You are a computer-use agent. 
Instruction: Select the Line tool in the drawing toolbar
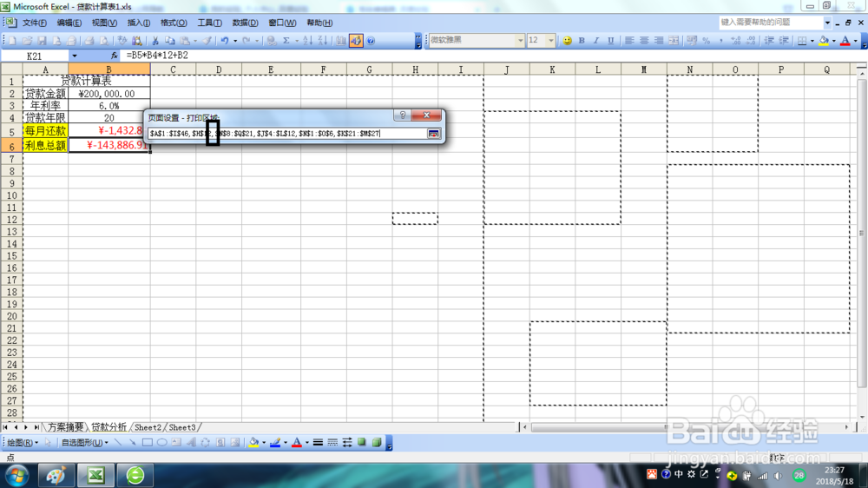click(x=118, y=443)
